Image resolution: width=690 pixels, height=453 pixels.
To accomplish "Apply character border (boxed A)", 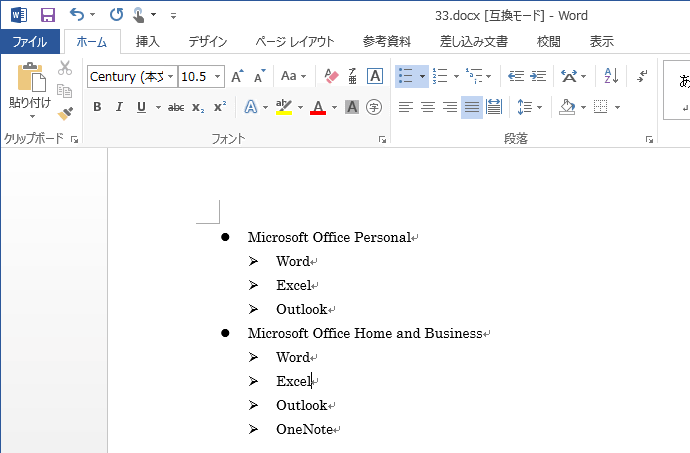I will tap(375, 77).
